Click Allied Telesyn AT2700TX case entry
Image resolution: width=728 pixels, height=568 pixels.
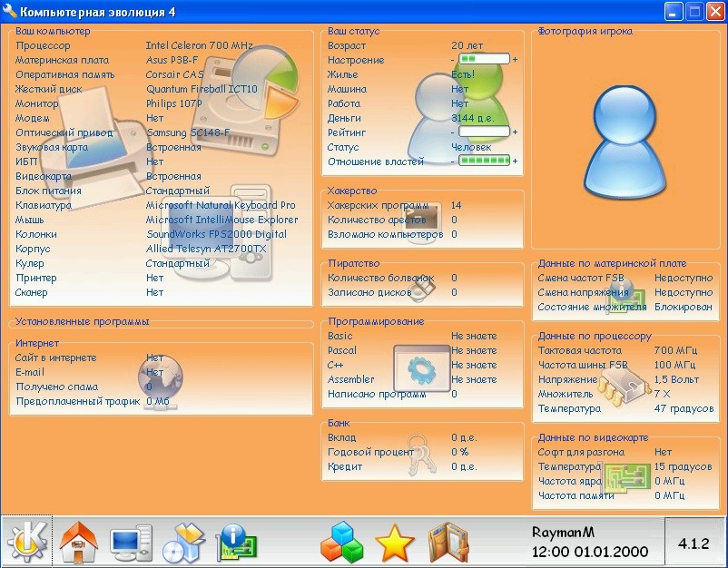(206, 249)
